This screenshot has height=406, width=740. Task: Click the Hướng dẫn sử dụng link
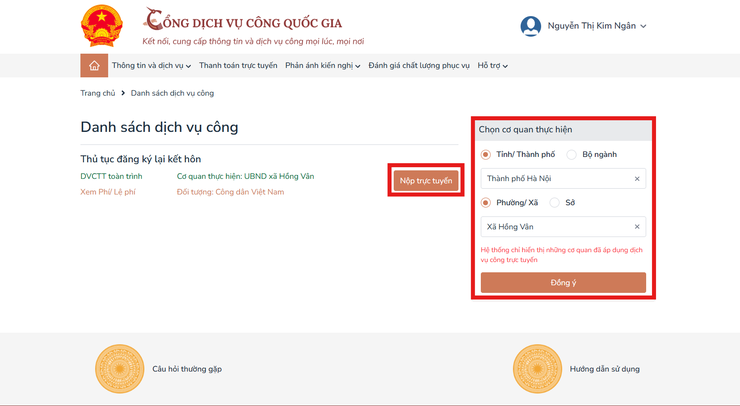click(605, 369)
